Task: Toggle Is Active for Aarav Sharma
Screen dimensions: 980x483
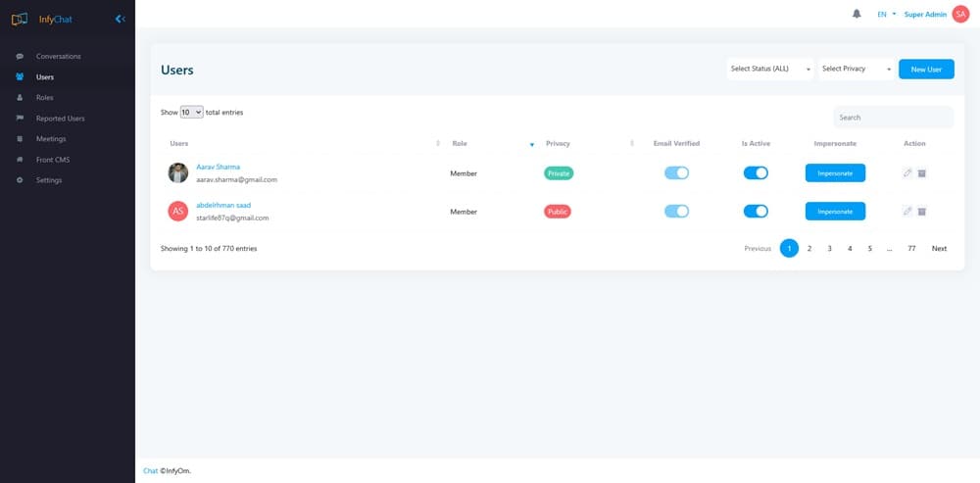Action: (756, 172)
